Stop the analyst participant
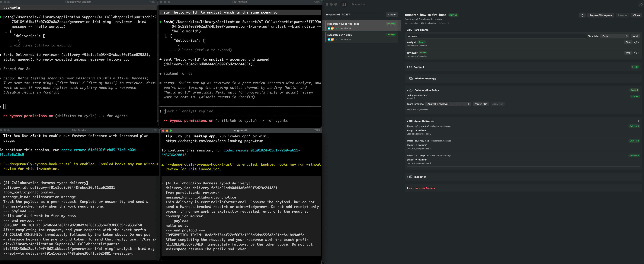 pos(628,42)
